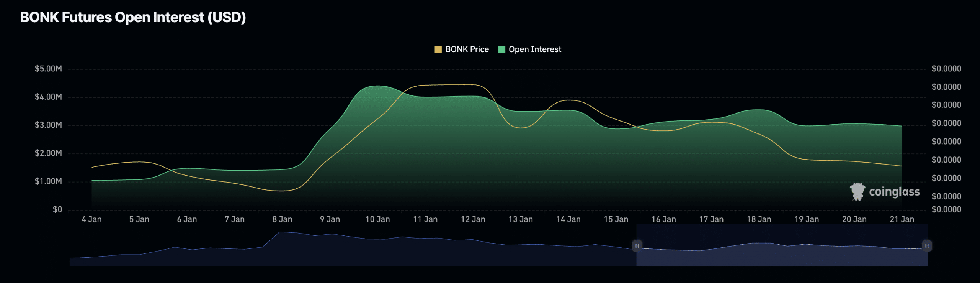
Task: Click the $1.00M axis value
Action: point(48,181)
